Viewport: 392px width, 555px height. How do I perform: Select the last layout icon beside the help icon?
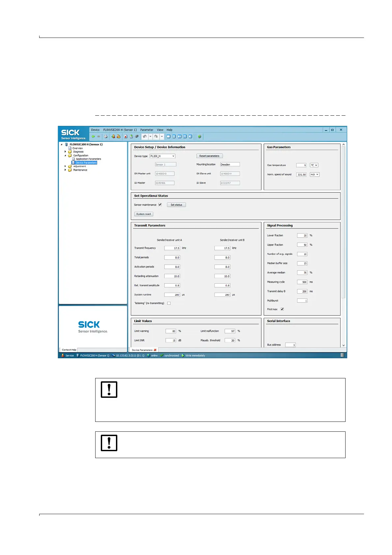tap(190, 136)
